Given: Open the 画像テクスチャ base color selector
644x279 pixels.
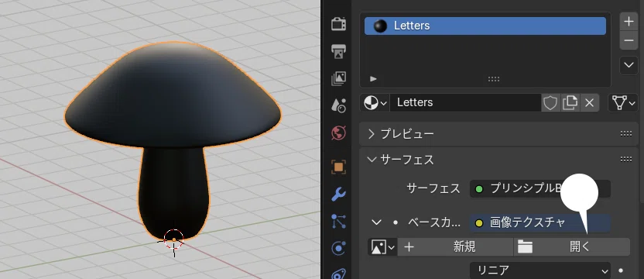Looking at the screenshot, I should tap(540, 223).
